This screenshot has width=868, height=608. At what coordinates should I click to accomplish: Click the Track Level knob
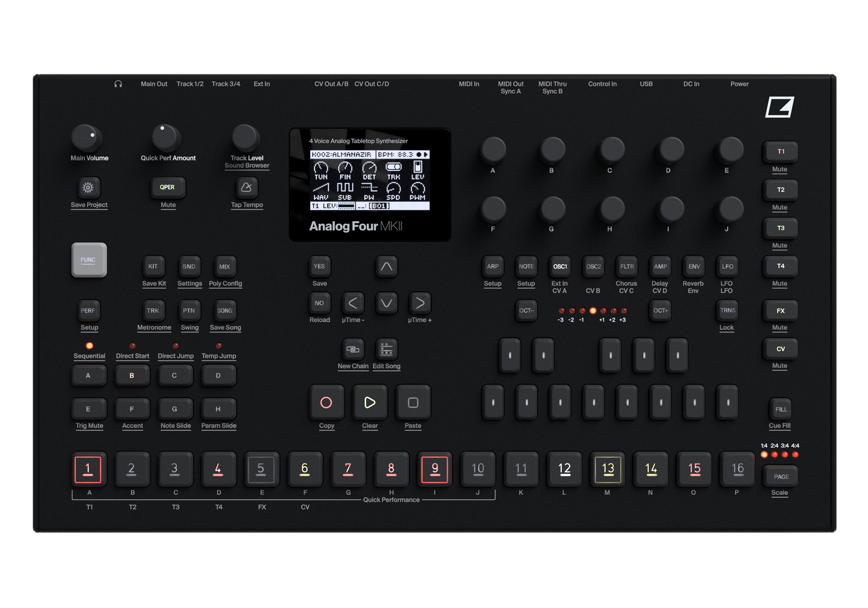246,138
